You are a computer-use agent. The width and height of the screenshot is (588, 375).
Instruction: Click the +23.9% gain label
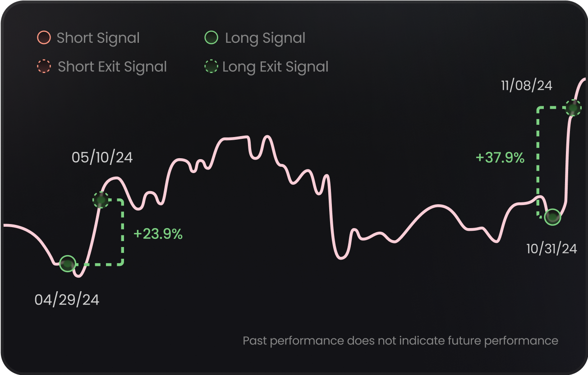tap(158, 234)
